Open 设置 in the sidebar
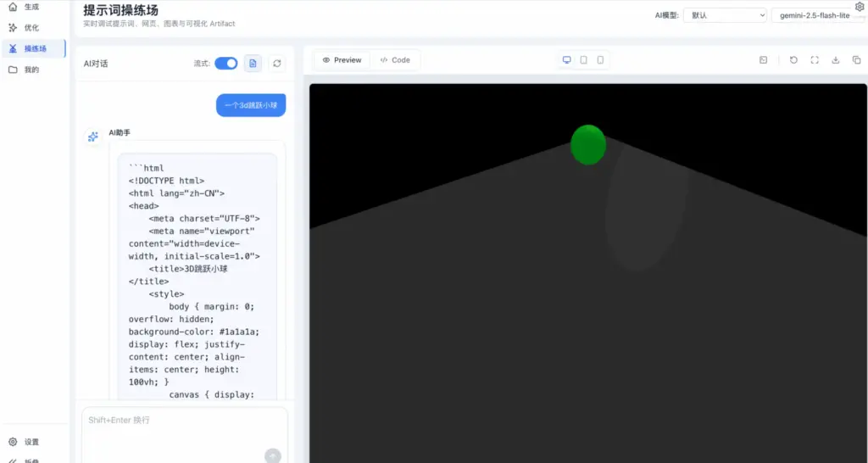This screenshot has width=868, height=463. [x=31, y=442]
